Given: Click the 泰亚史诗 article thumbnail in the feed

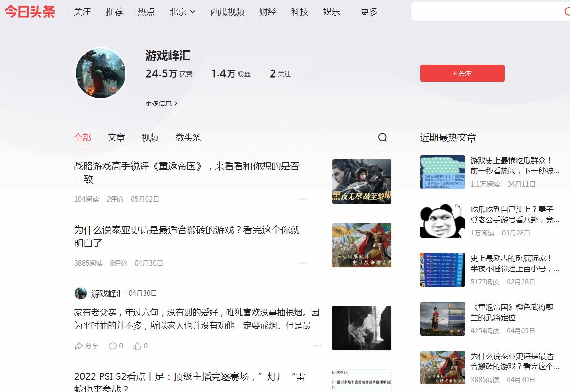Looking at the screenshot, I should (x=362, y=245).
